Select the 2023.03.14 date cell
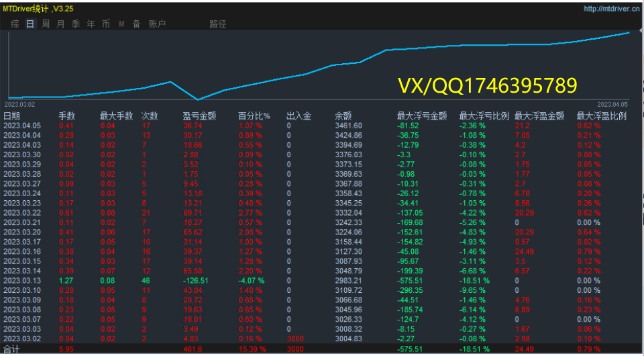 22,271
